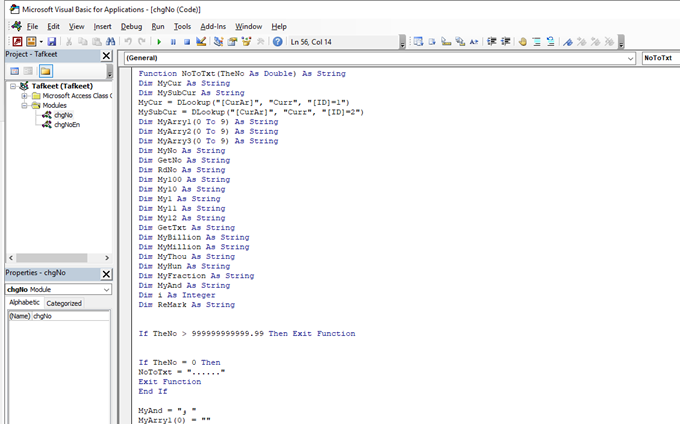Image resolution: width=680 pixels, height=424 pixels.
Task: Switch to the Categorized tab
Action: [x=64, y=303]
